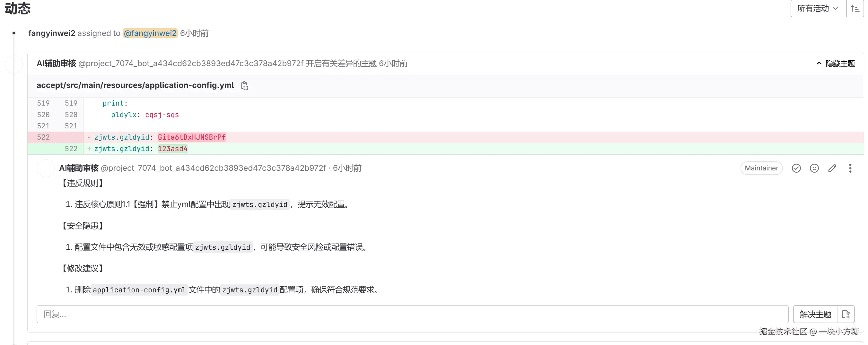Create new issue to resolve thread

(846, 314)
